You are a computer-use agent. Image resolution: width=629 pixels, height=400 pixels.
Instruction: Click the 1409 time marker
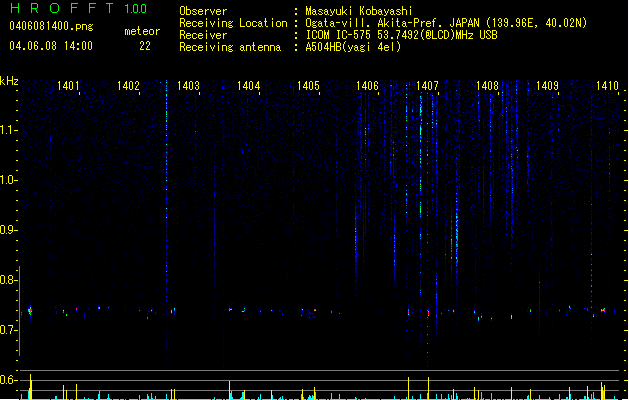(547, 85)
